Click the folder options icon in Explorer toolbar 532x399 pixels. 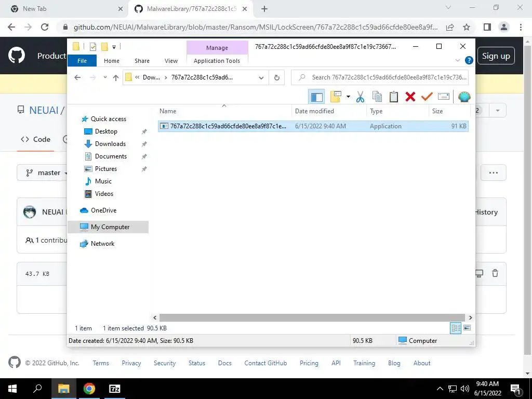(336, 97)
